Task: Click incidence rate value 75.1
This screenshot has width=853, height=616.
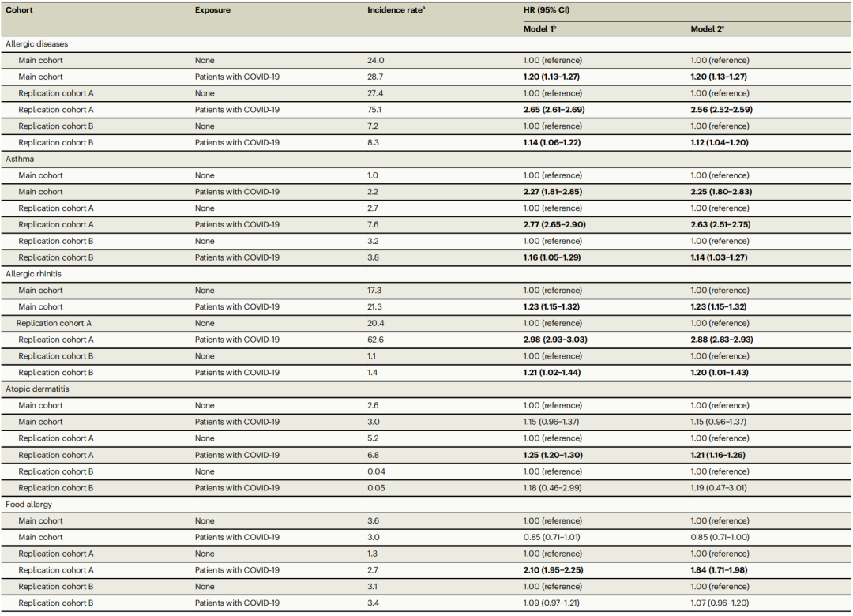Action: (374, 110)
